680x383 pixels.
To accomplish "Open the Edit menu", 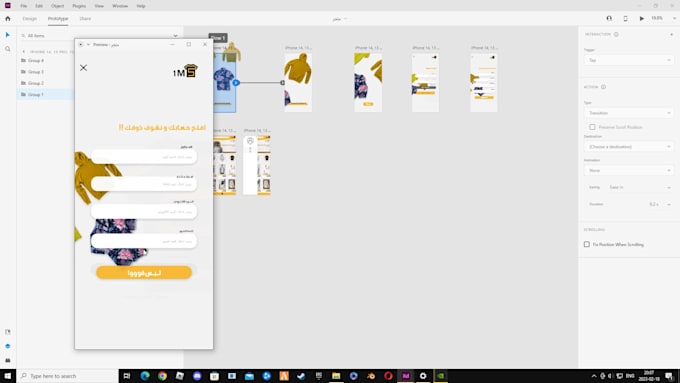I will point(39,6).
